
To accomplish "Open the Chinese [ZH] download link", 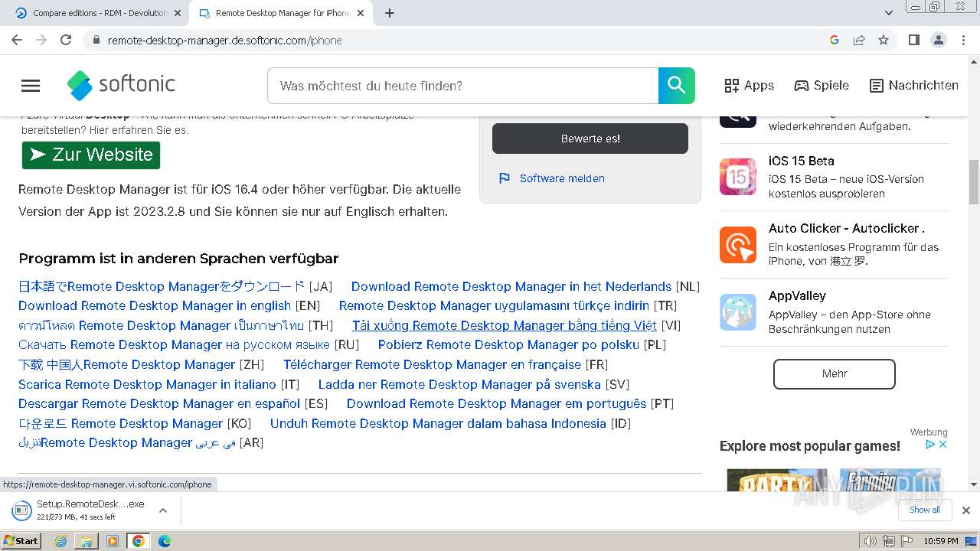I will click(127, 364).
